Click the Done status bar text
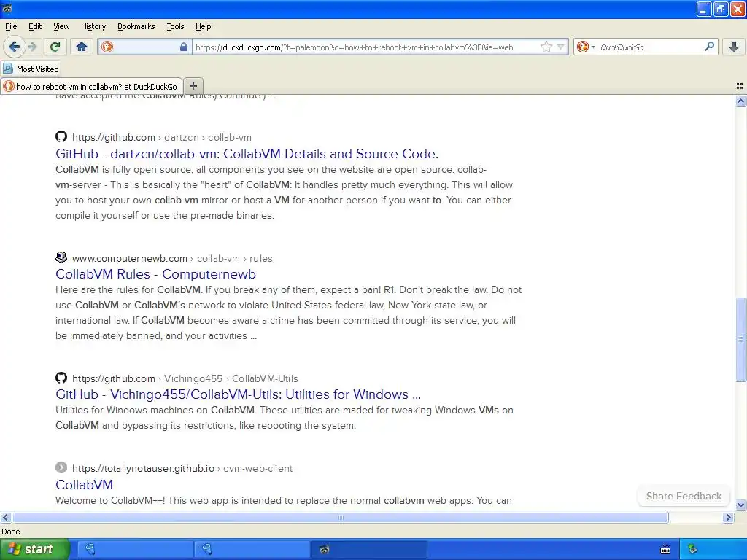747x560 pixels. tap(10, 532)
